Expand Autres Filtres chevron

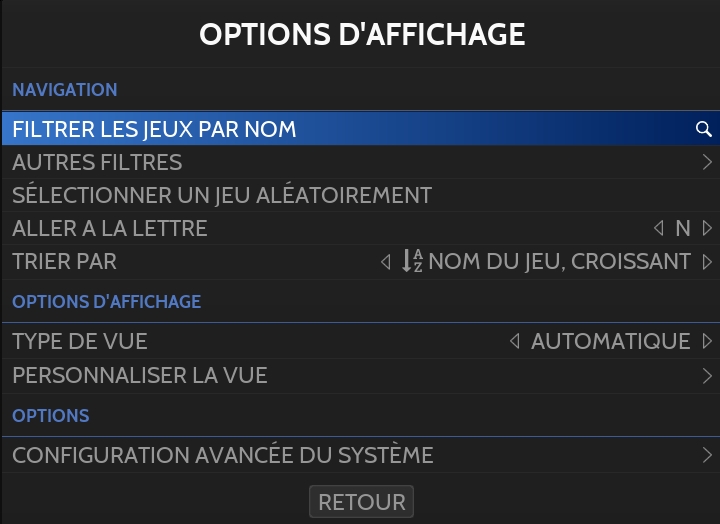click(707, 162)
